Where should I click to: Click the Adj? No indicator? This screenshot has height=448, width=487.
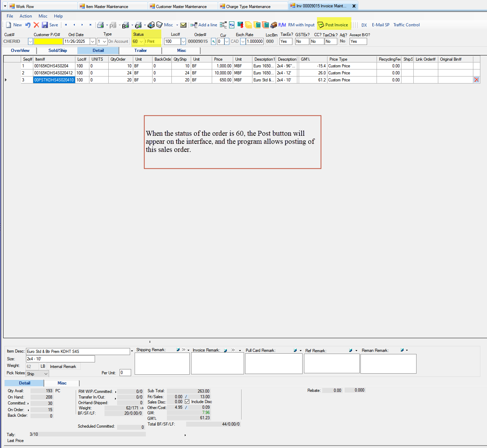coord(343,41)
